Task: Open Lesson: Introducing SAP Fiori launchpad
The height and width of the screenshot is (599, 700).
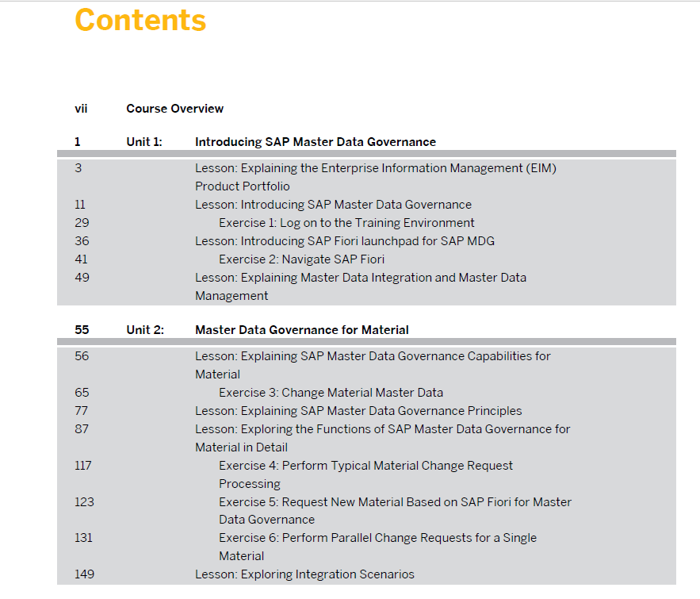Action: pyautogui.click(x=345, y=241)
